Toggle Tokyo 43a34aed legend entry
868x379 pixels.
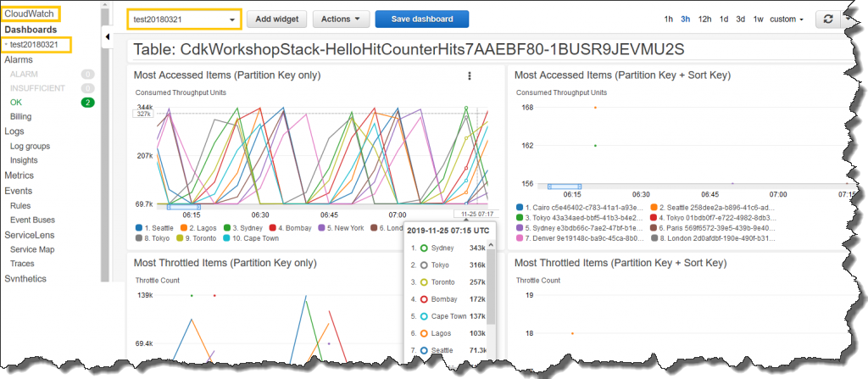point(580,217)
